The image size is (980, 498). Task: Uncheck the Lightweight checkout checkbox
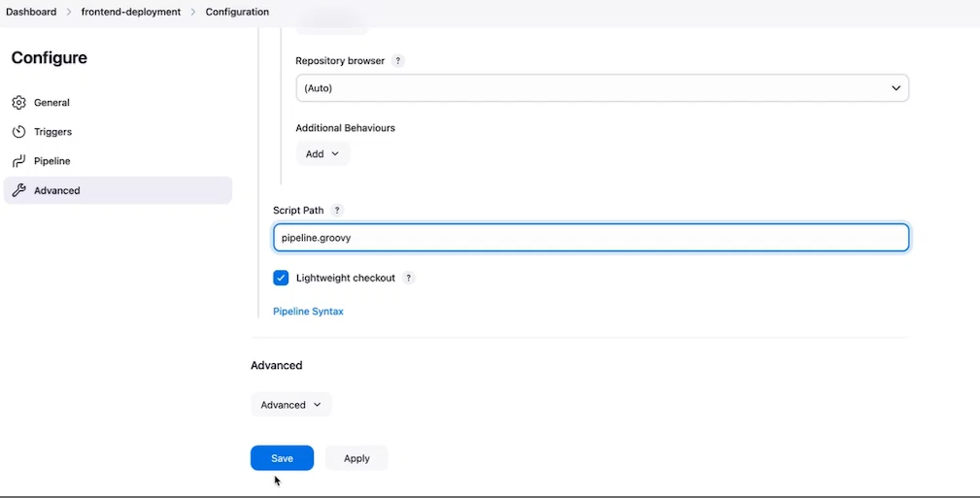click(x=281, y=278)
